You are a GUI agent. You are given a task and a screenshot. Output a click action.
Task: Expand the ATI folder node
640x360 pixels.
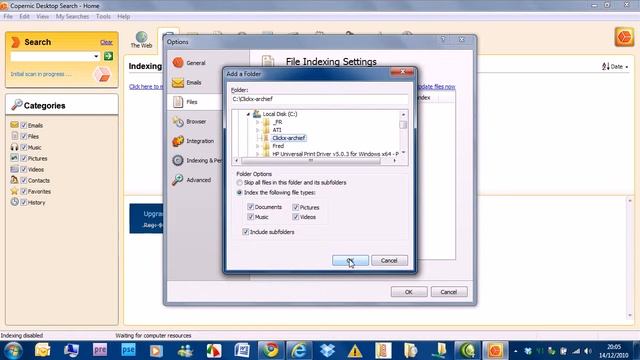258,130
